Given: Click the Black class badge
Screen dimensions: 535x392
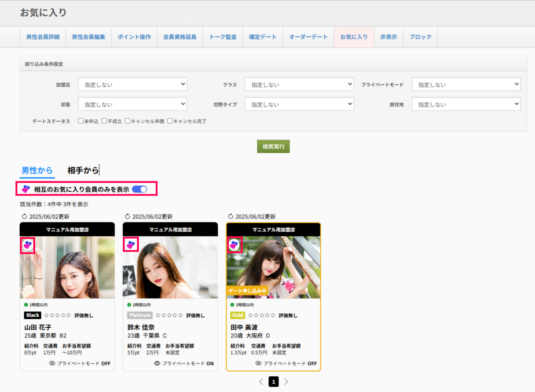Looking at the screenshot, I should (x=33, y=315).
